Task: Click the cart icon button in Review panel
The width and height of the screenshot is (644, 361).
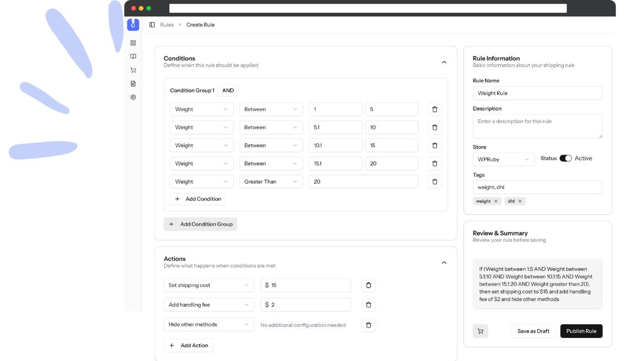Action: 480,331
